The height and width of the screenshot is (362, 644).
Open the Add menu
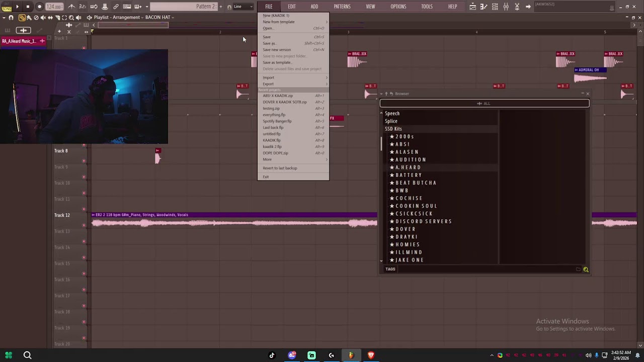pos(314,7)
